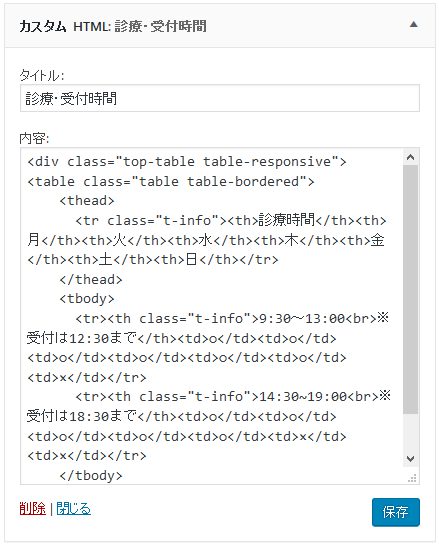Screen dimensions: 439x544
Task: Click the 内容: label
Action: point(34,138)
